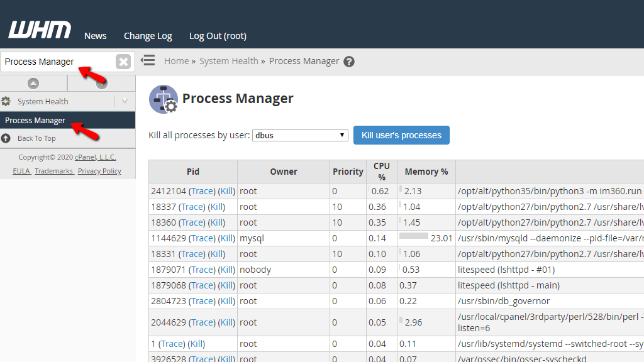
Task: Open the kill processes user dropdown
Action: (x=341, y=134)
